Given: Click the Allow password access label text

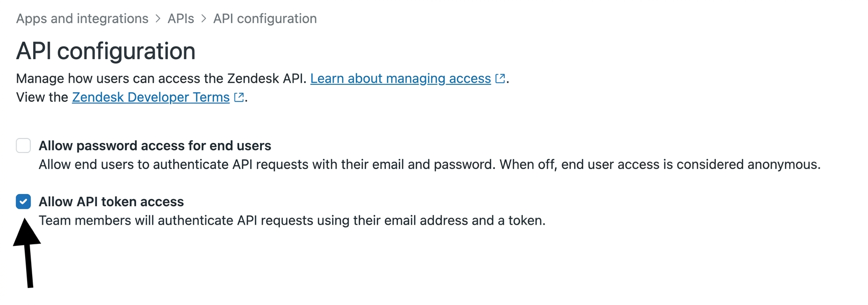Looking at the screenshot, I should click(155, 145).
